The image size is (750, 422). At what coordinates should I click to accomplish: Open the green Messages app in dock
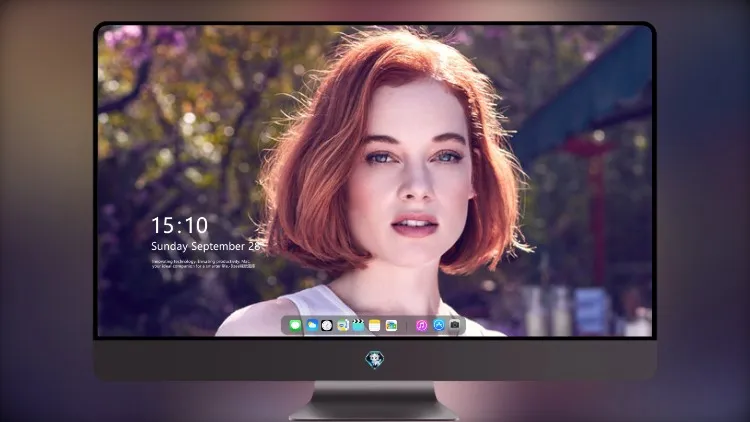point(295,326)
